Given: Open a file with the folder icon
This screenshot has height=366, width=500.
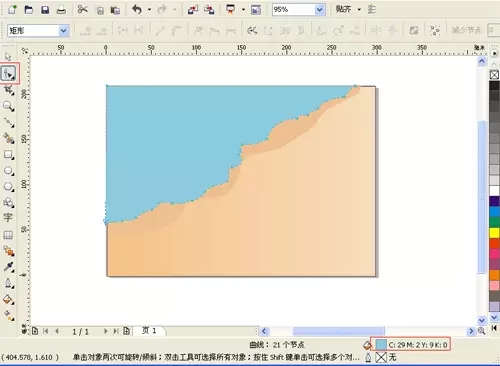Looking at the screenshot, I should [x=29, y=10].
